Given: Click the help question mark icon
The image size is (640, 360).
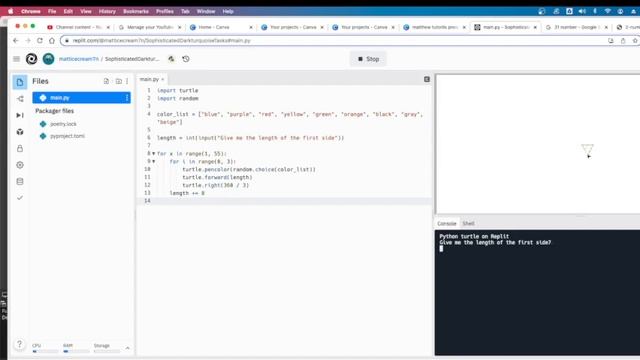Looking at the screenshot, I should pos(19,344).
